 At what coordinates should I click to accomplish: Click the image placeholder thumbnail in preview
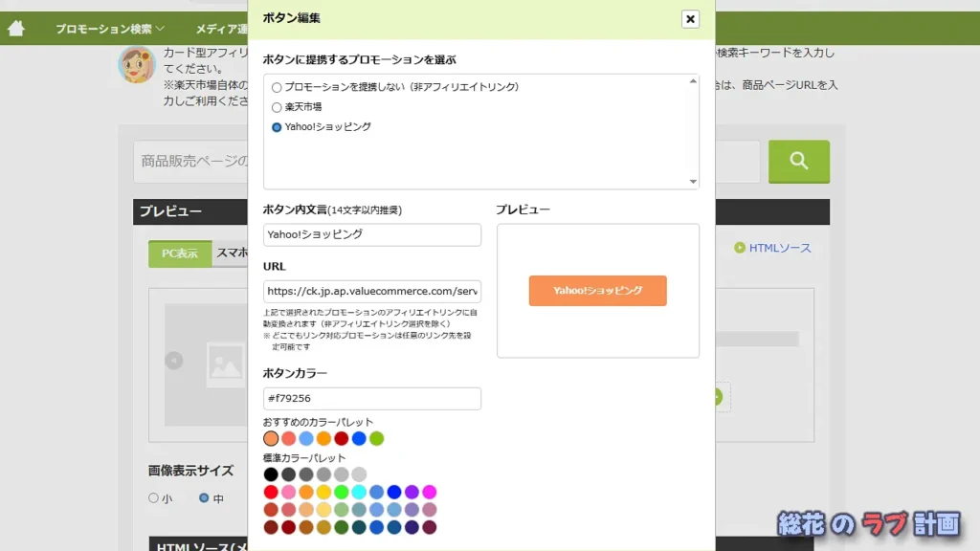point(225,364)
